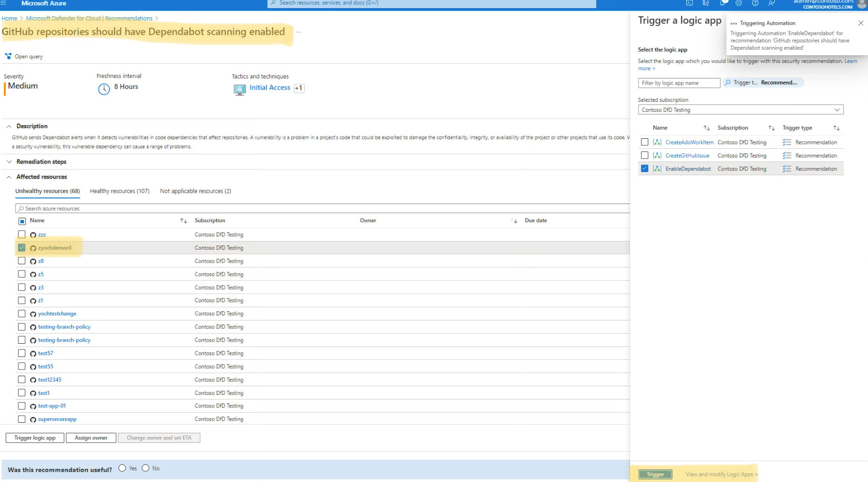The image size is (868, 482).
Task: Open the test-app-01 repository link
Action: coord(52,406)
